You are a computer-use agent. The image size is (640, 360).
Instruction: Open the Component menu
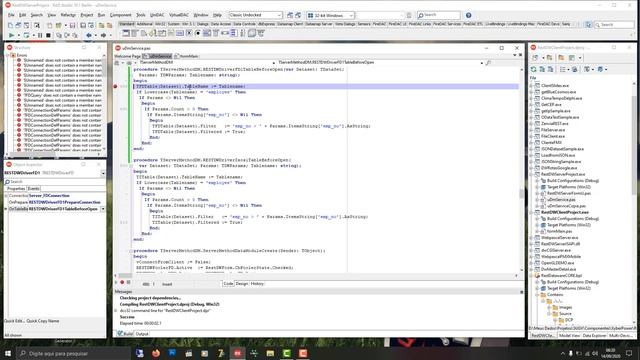(120, 15)
